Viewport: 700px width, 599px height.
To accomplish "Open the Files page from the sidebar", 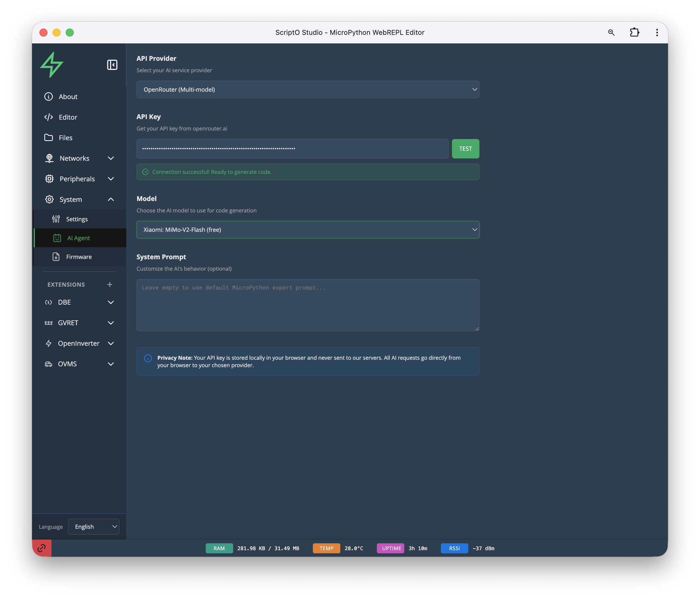I will (65, 138).
